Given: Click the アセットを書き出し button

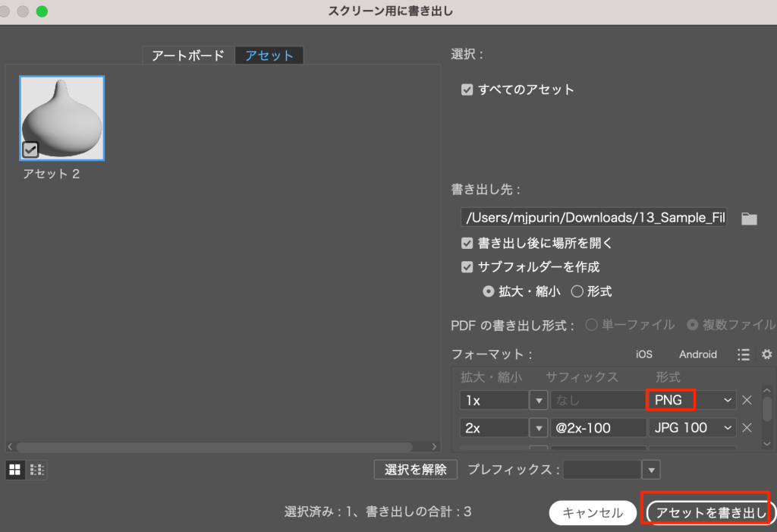Looking at the screenshot, I should [709, 513].
